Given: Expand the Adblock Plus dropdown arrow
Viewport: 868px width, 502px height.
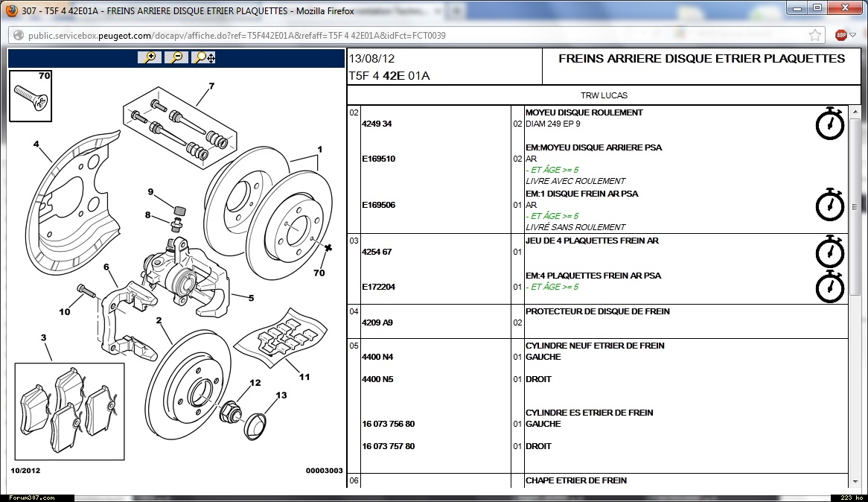Looking at the screenshot, I should [853, 35].
